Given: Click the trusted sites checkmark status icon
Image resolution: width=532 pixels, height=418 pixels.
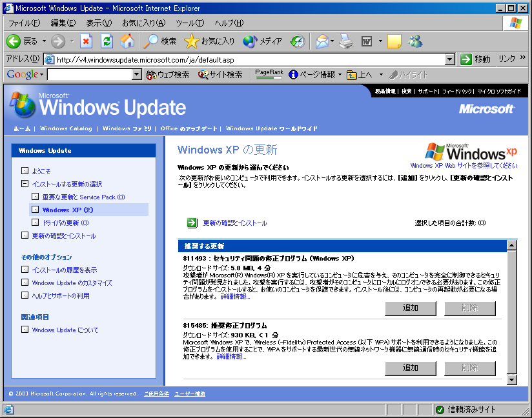Looking at the screenshot, I should click(440, 410).
